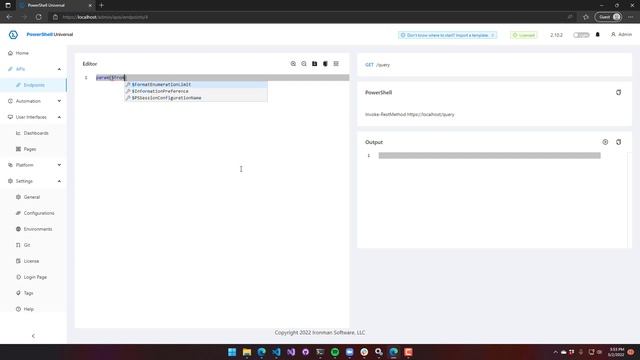Run the endpoint test in Output
Viewport: 640px width, 360px height.
[605, 142]
